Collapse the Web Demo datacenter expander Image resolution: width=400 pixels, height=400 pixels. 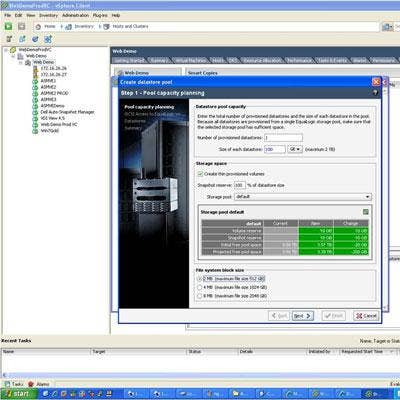pos(13,56)
